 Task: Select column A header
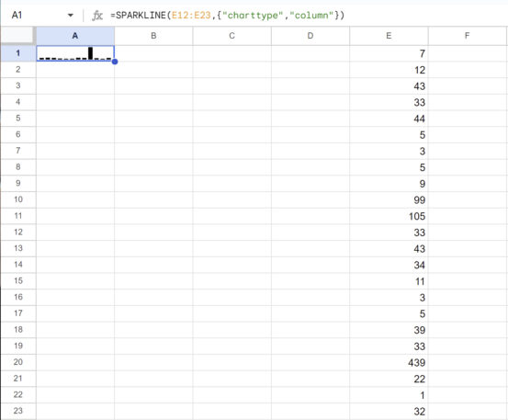tap(75, 36)
